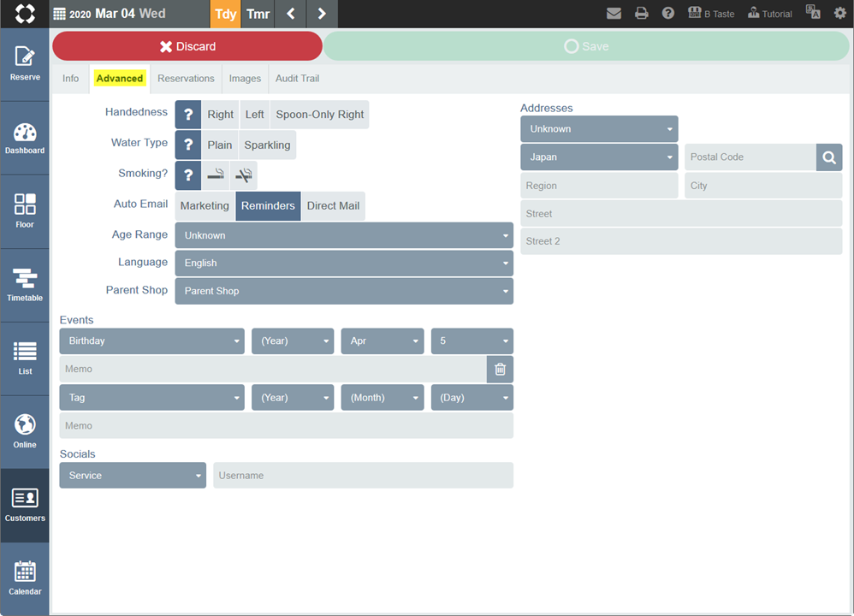Delete Birthday event with trash icon
854x616 pixels.
500,370
